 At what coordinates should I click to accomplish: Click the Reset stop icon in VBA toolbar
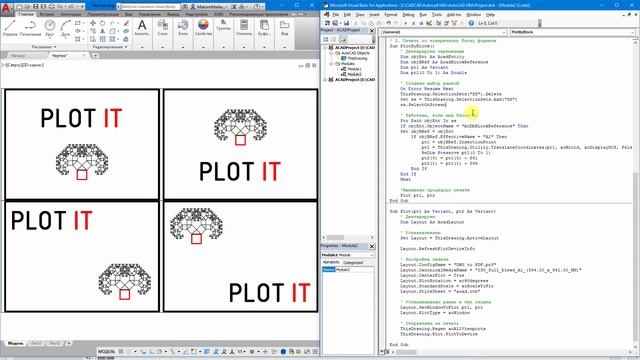[x=421, y=23]
